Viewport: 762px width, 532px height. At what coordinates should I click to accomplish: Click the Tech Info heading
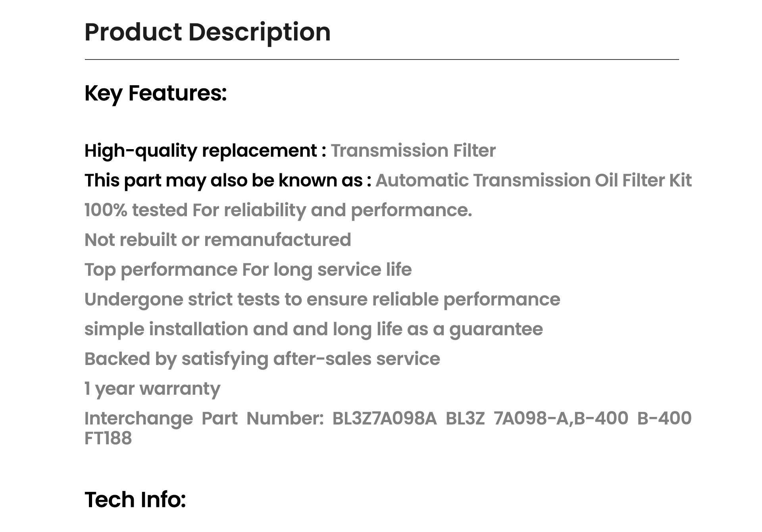(135, 499)
